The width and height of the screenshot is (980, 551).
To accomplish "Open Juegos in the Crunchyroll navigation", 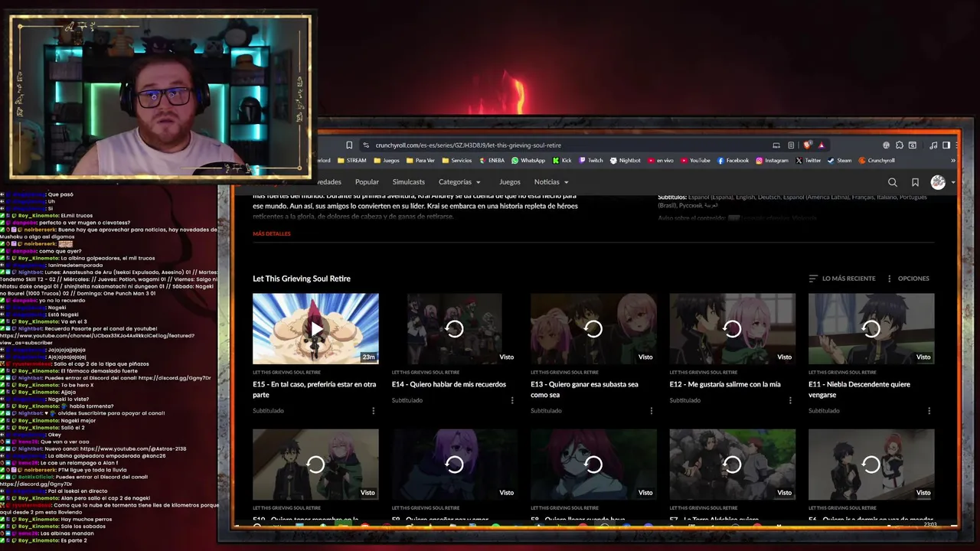I will coord(509,182).
